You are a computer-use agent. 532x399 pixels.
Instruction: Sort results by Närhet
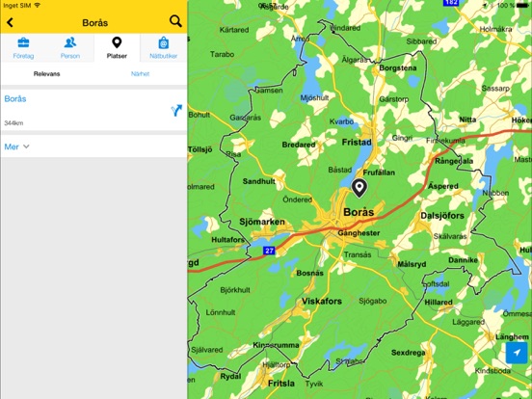(x=140, y=73)
